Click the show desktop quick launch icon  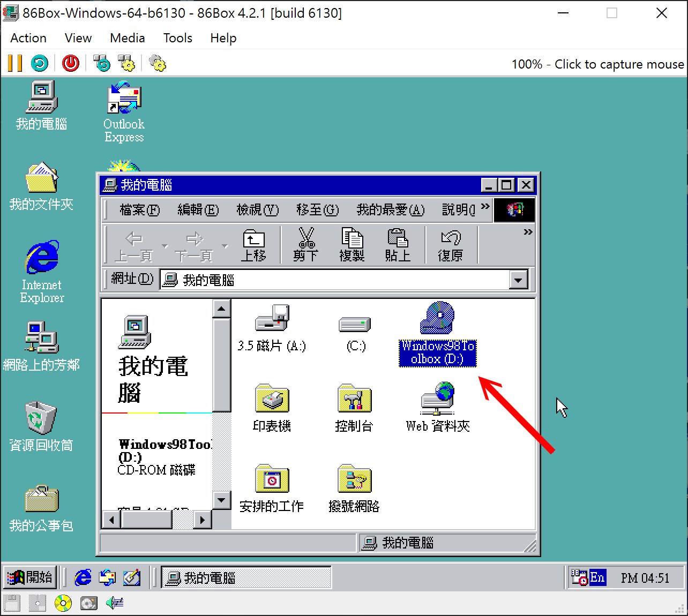point(131,577)
